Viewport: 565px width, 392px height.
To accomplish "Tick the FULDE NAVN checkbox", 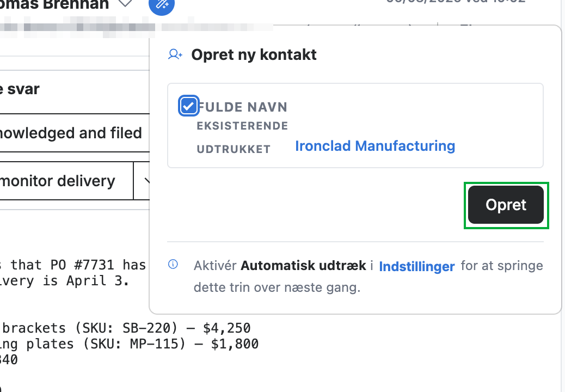I will [188, 106].
